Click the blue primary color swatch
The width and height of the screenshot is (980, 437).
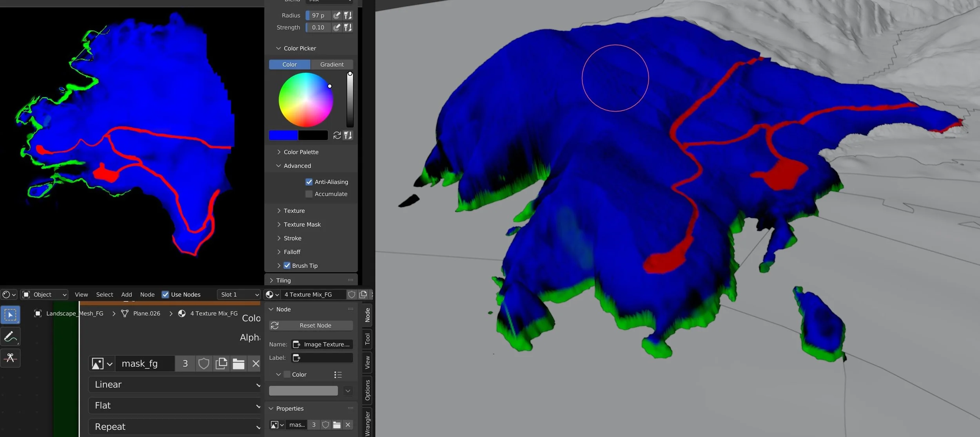tap(283, 135)
